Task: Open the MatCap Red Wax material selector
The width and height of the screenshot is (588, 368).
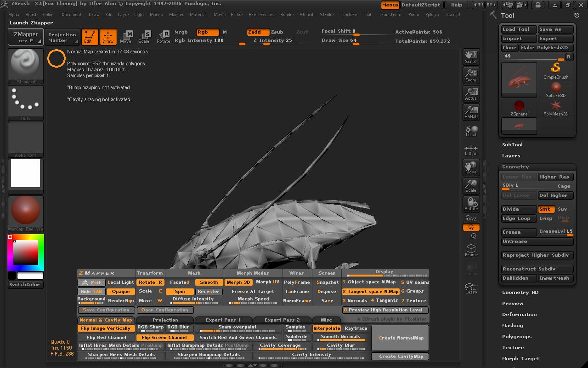Action: [x=26, y=213]
